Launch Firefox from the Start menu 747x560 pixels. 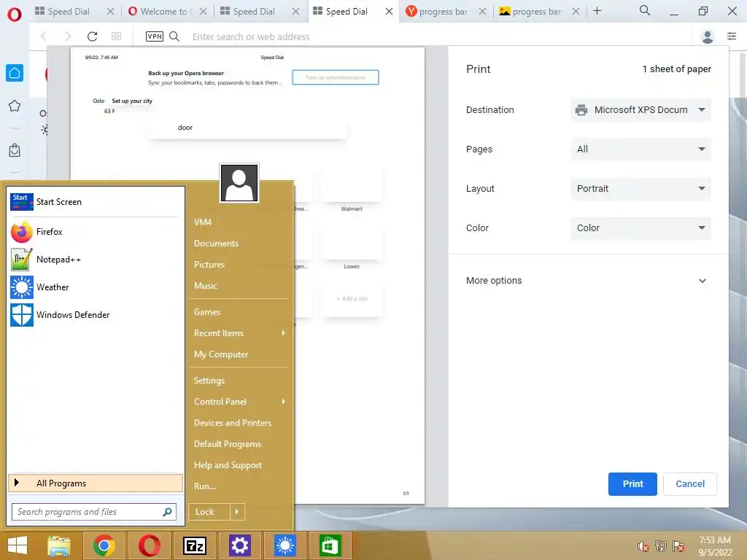94,232
